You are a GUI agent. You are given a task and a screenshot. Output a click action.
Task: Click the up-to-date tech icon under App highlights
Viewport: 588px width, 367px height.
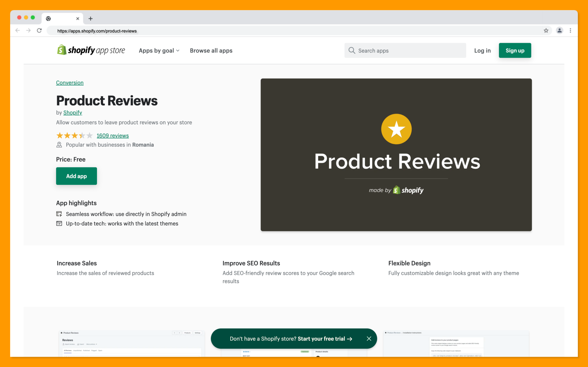pyautogui.click(x=59, y=223)
